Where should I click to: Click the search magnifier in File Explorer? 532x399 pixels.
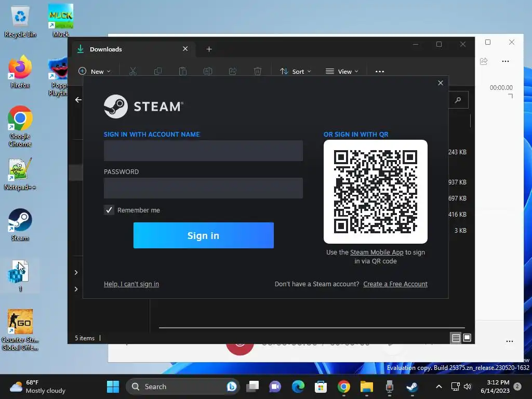click(458, 100)
